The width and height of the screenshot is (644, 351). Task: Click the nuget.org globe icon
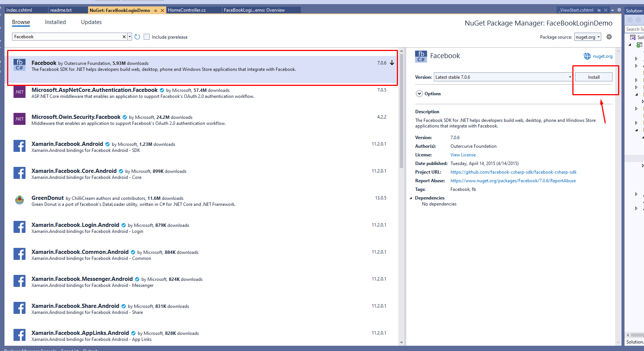587,56
